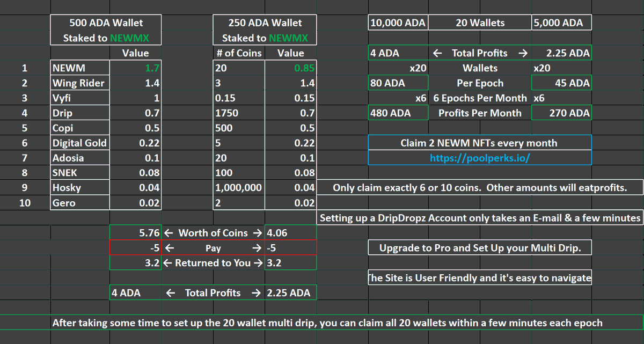Select the red-bordered 'Pay' label cell
644x344 pixels.
pos(213,248)
